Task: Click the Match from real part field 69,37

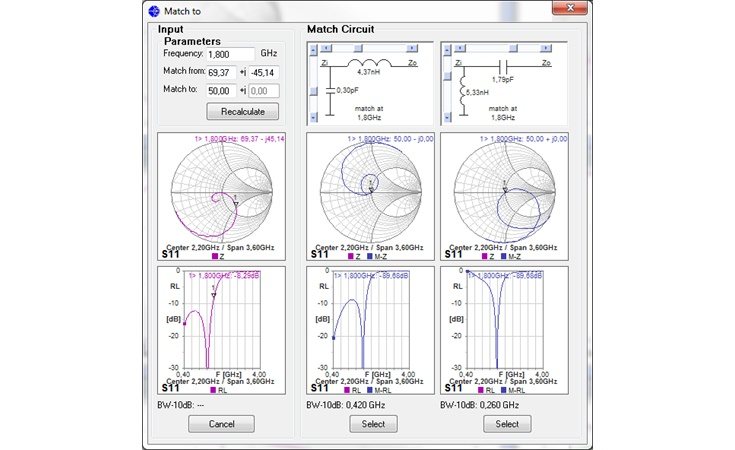Action: [x=221, y=73]
